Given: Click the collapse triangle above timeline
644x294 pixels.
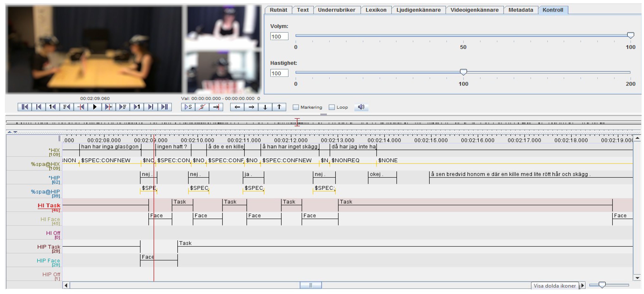Looking at the screenshot, I should 10,132.
